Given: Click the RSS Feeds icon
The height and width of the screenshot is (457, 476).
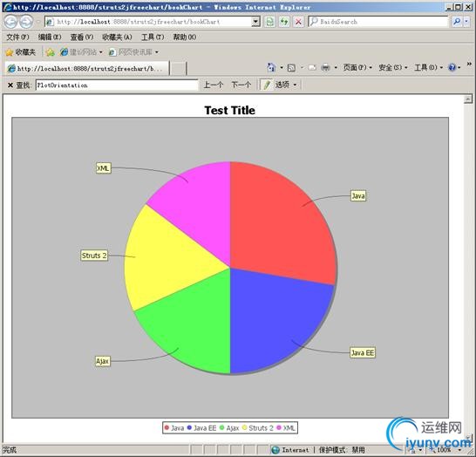Looking at the screenshot, I should (x=291, y=68).
